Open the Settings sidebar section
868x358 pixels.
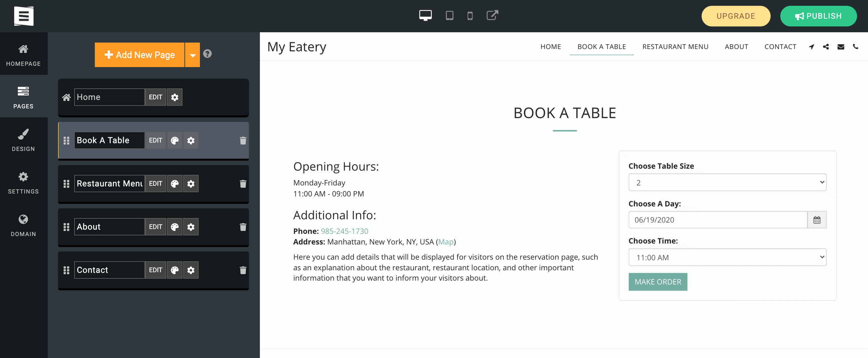coord(23,183)
